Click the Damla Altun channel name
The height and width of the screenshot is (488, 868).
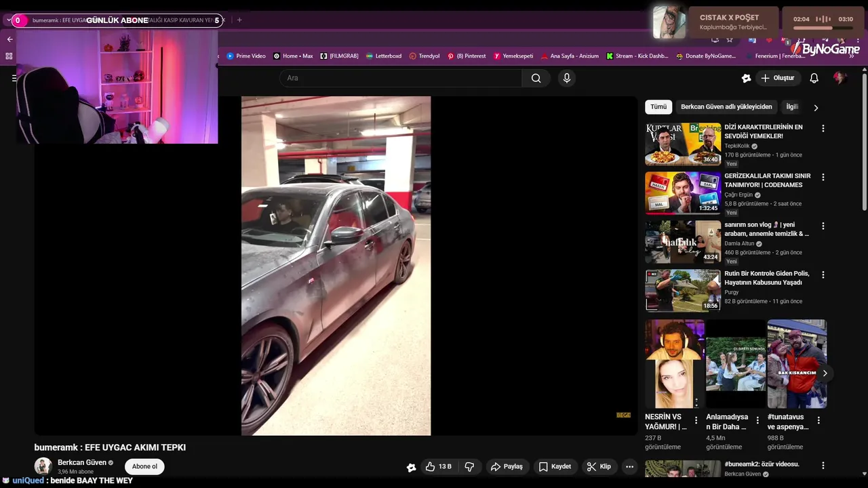[739, 243]
